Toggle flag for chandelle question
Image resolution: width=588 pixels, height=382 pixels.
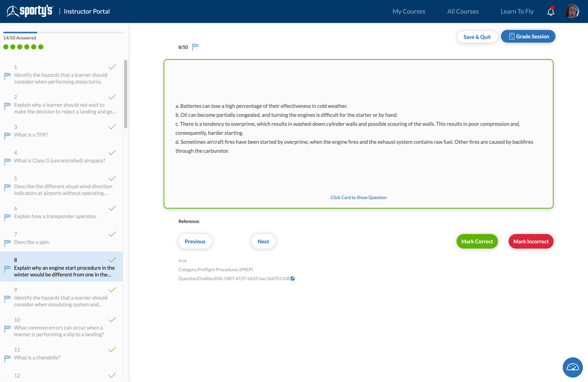coord(8,358)
